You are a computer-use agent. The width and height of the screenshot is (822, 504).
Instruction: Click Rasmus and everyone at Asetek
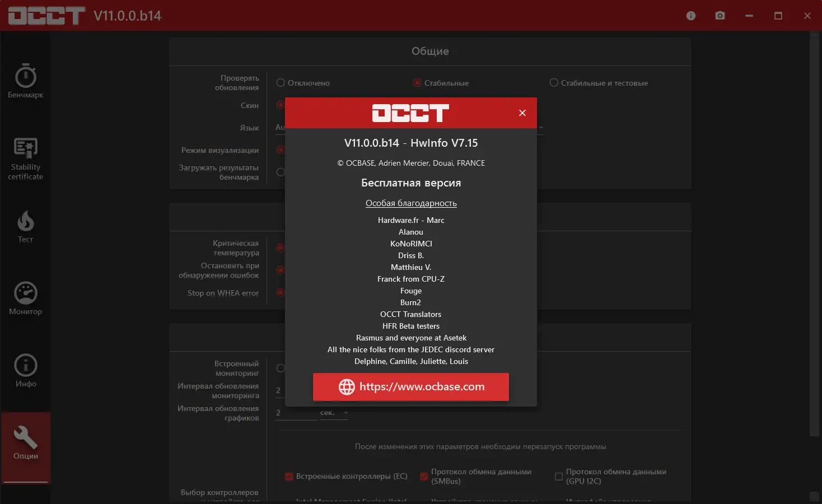tap(411, 338)
